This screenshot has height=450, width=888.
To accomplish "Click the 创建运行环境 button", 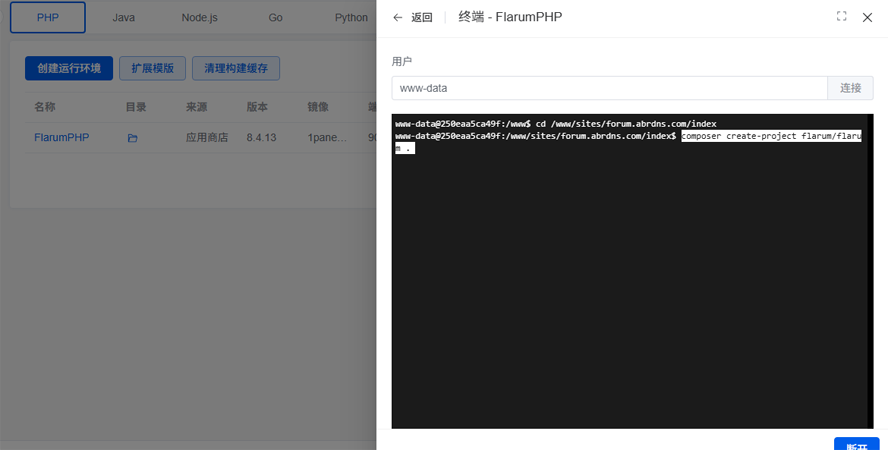I will click(x=69, y=68).
